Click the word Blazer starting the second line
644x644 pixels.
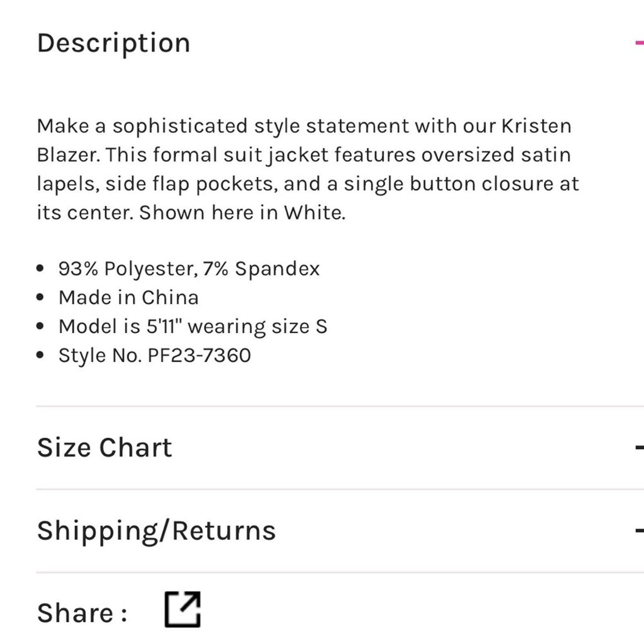point(67,155)
